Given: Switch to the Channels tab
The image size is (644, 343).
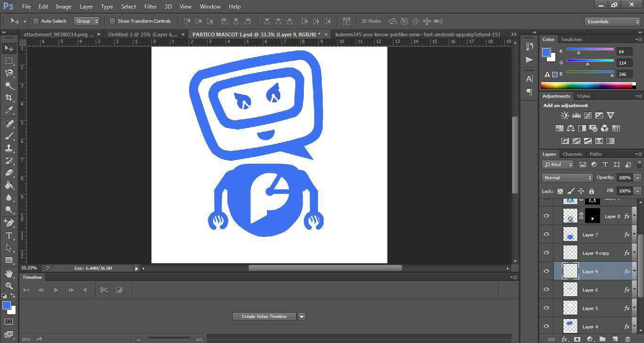Looking at the screenshot, I should [572, 154].
